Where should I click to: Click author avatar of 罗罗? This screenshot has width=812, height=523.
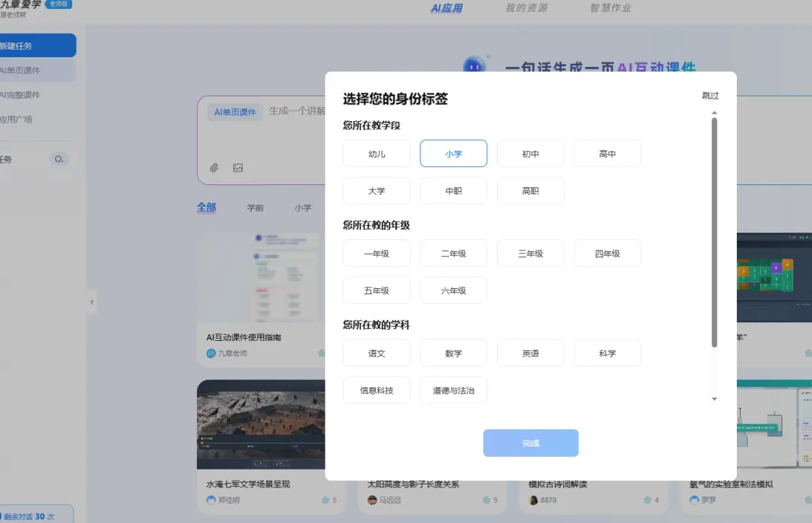[694, 500]
